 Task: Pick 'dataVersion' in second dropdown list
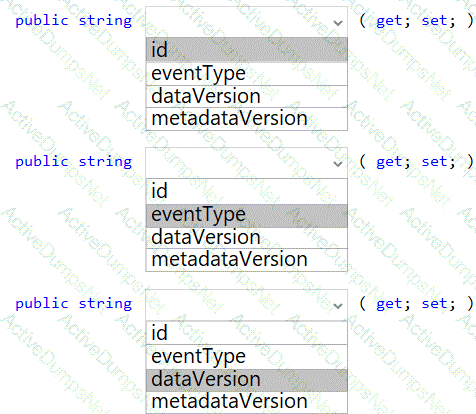(247, 238)
